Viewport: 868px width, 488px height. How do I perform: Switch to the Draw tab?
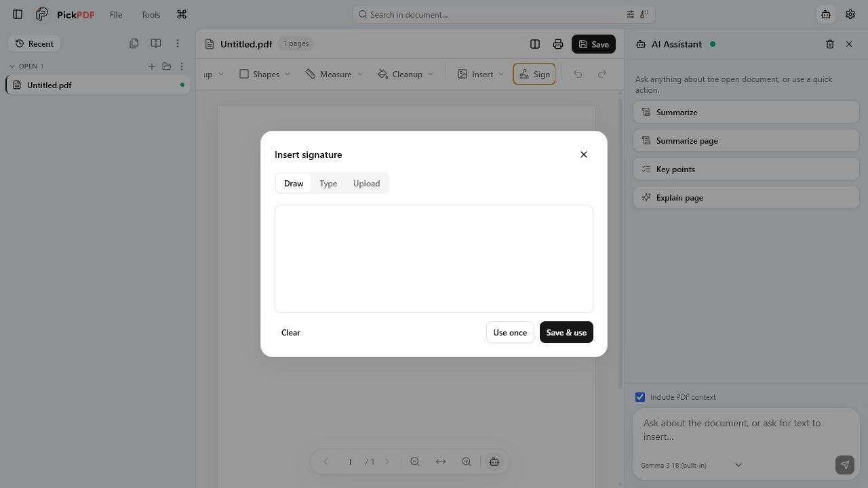294,183
